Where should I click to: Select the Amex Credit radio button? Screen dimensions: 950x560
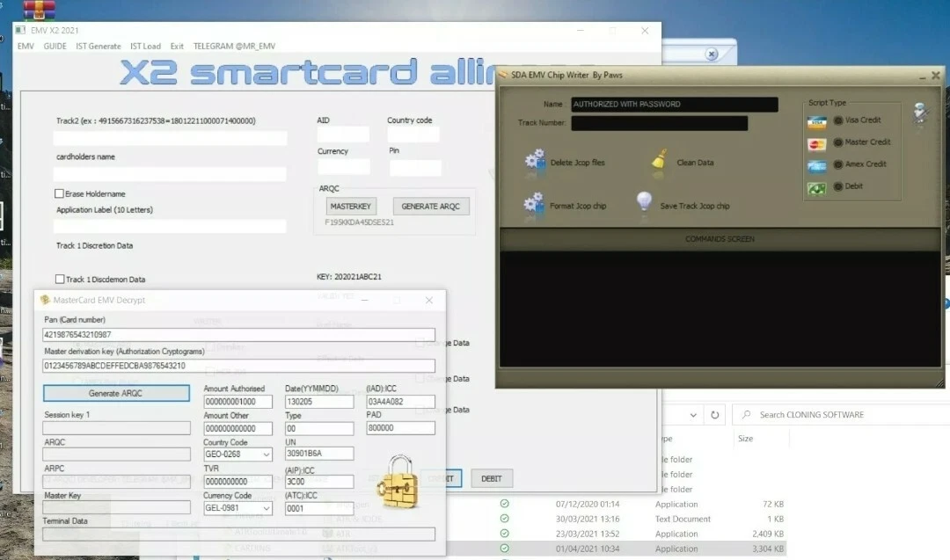(x=838, y=164)
